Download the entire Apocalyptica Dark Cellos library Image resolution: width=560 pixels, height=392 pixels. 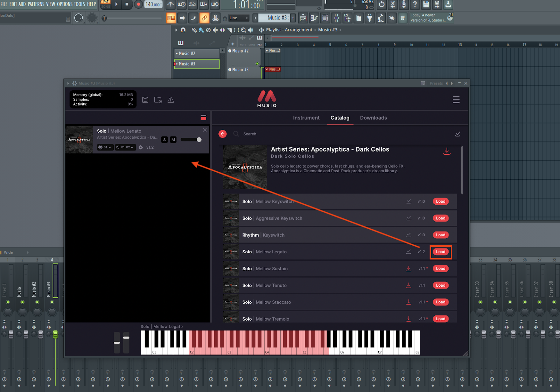(x=447, y=151)
